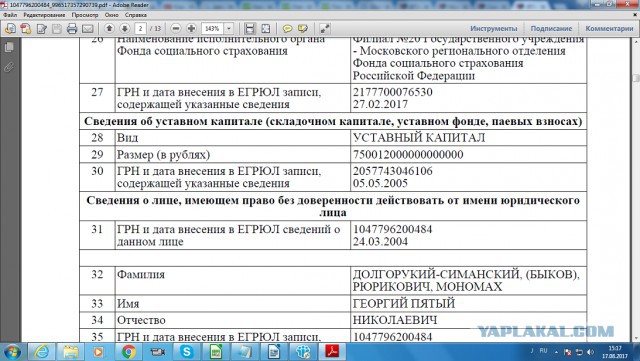640x361 pixels.
Task: Open the zoom percentage dropdown arrow
Action: 229,29
